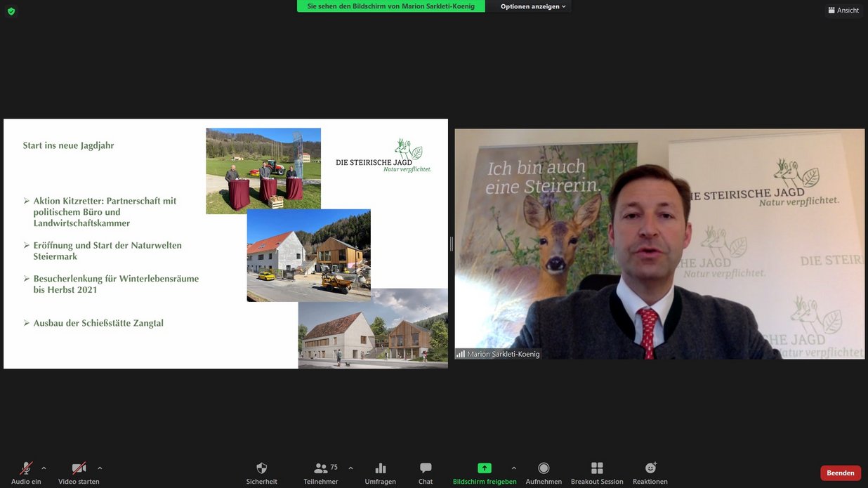Expand screen share options chevron
The height and width of the screenshot is (488, 868).
[x=513, y=468]
